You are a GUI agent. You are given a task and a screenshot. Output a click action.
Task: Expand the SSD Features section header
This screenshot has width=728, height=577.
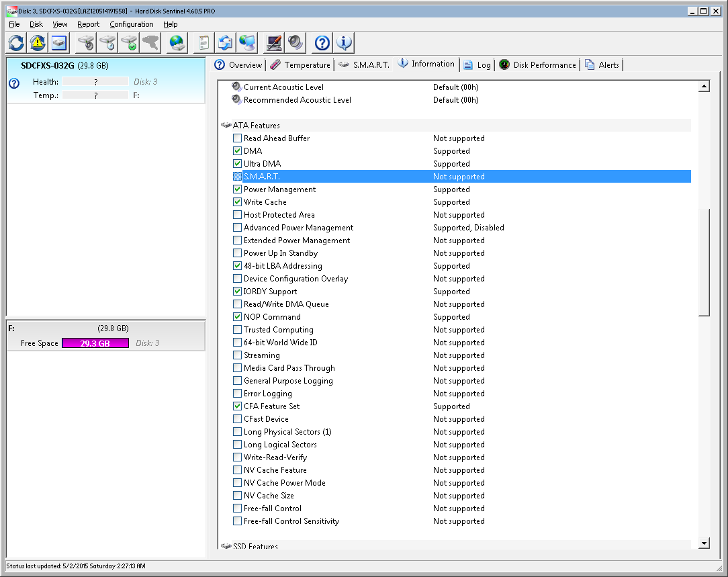tap(256, 546)
